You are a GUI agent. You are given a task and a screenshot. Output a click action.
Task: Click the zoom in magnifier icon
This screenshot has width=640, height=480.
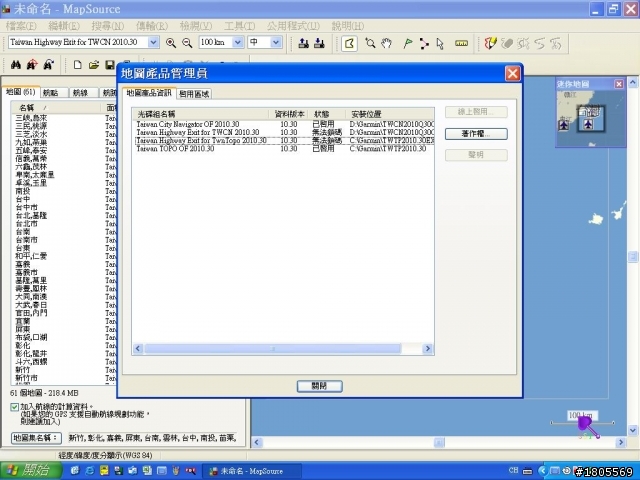[171, 43]
